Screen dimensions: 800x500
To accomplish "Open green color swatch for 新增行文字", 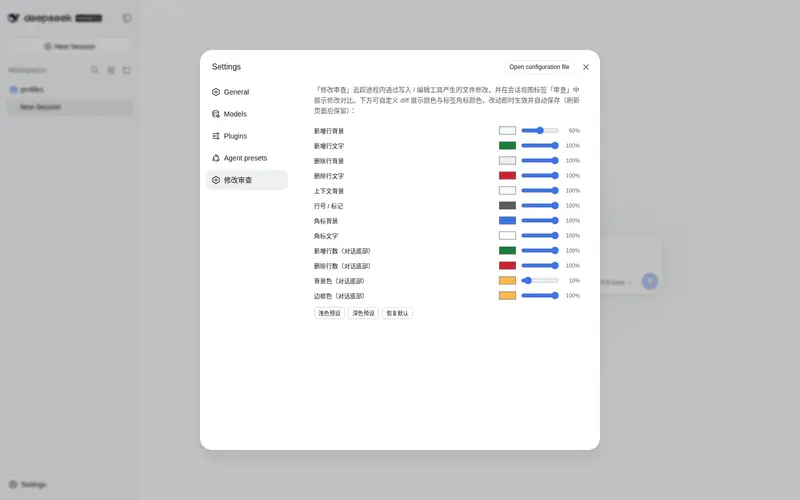I will coord(507,145).
